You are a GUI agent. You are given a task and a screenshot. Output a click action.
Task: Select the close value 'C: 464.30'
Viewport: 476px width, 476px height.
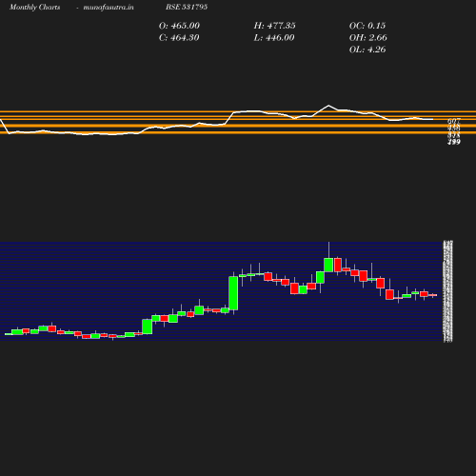tap(179, 38)
